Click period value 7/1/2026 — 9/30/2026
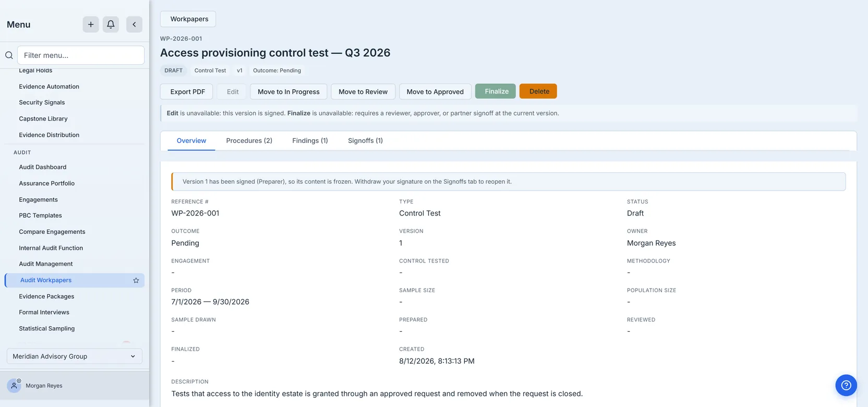This screenshot has height=407, width=868. (x=210, y=302)
